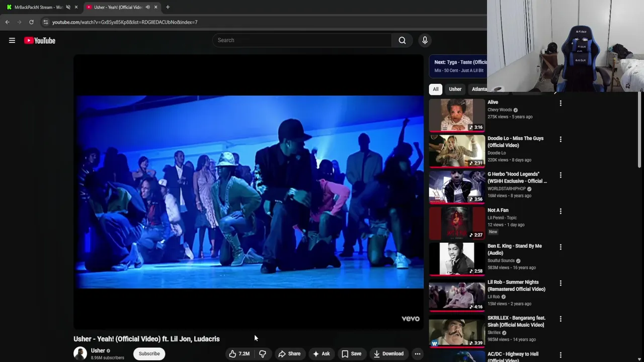
Task: Start voice search with the microphone
Action: tap(425, 40)
